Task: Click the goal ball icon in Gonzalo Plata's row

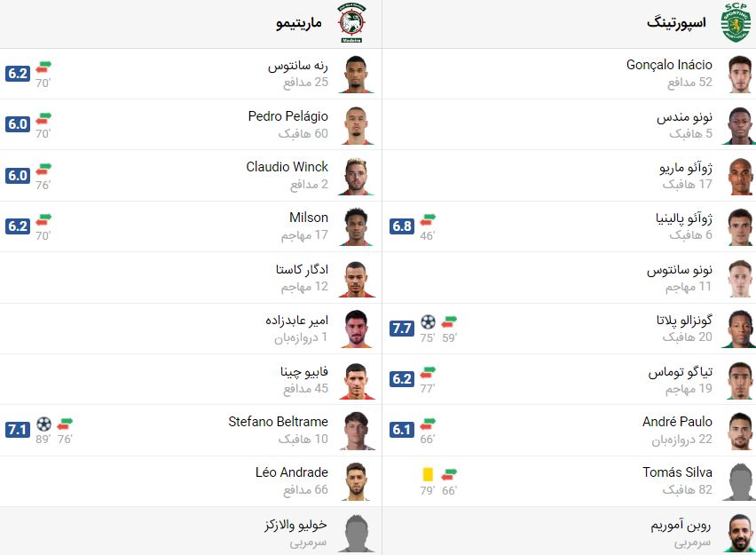Action: point(429,321)
